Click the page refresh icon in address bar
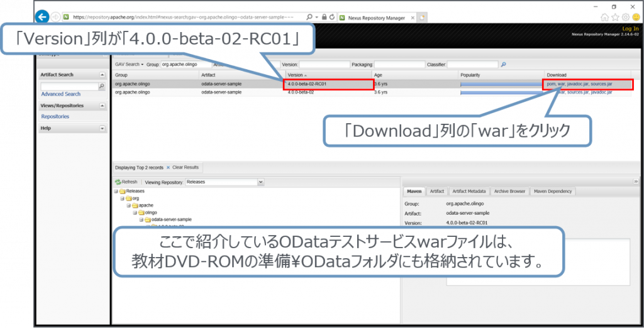The image size is (644, 328). pos(331,17)
